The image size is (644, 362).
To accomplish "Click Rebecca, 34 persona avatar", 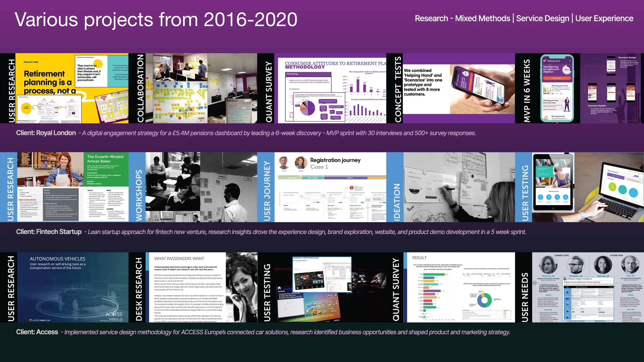I will tap(548, 265).
